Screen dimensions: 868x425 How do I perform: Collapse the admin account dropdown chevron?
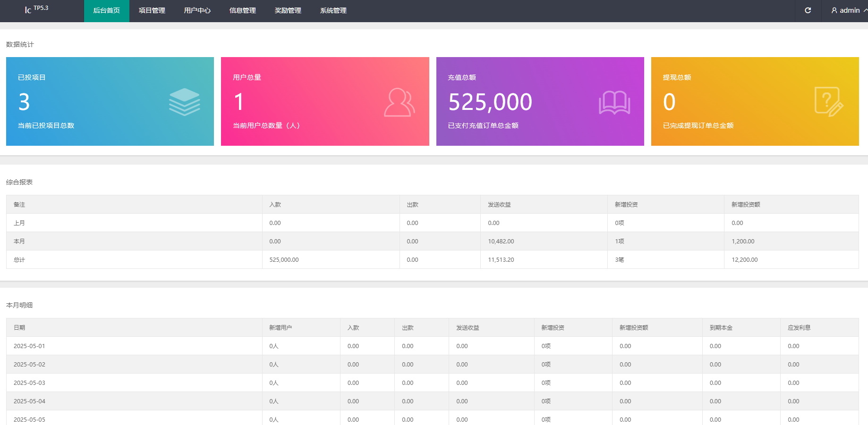point(864,10)
